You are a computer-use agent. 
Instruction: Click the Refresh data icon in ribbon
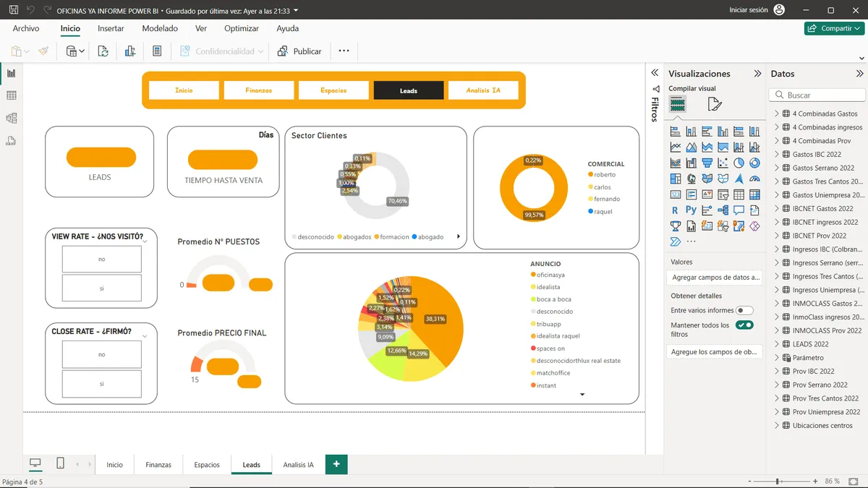click(x=103, y=51)
